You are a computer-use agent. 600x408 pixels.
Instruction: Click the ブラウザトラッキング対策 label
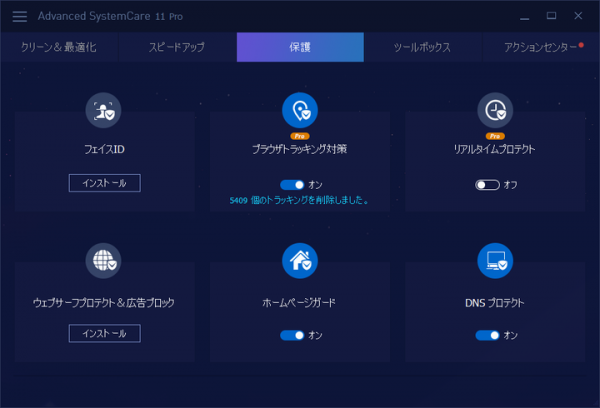click(x=300, y=149)
